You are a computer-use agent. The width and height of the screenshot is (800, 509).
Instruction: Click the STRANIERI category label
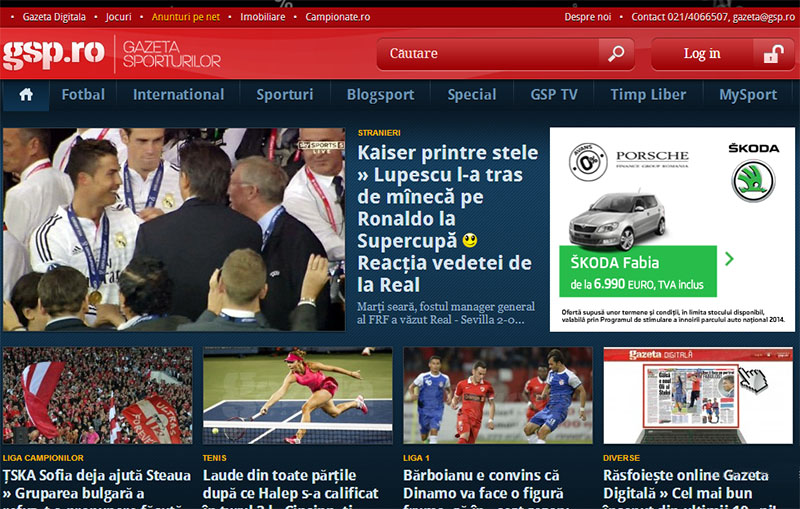(x=379, y=133)
